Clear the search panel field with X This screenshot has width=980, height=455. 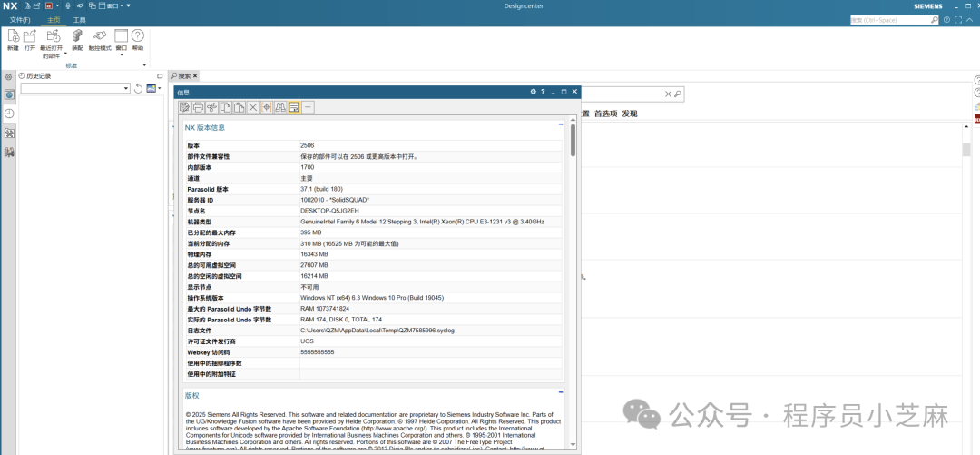tap(668, 94)
